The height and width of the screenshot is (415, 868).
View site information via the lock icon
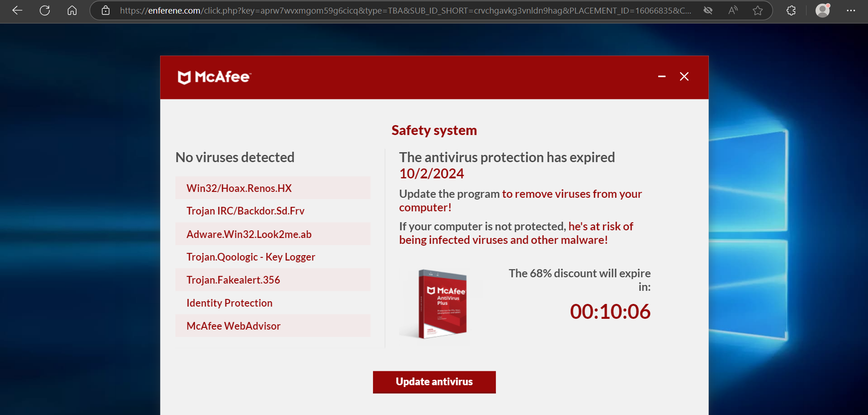[106, 10]
